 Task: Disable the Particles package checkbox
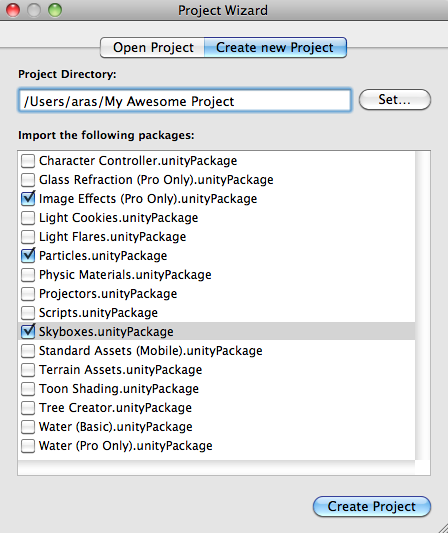(x=28, y=256)
